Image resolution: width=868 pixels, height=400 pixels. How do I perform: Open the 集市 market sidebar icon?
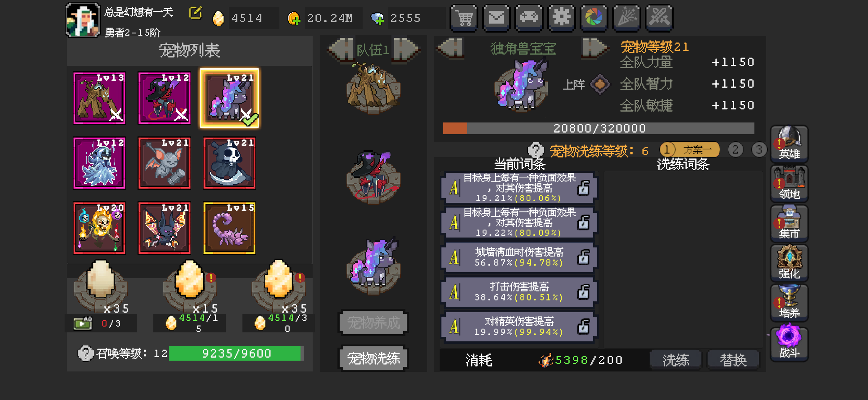(789, 223)
